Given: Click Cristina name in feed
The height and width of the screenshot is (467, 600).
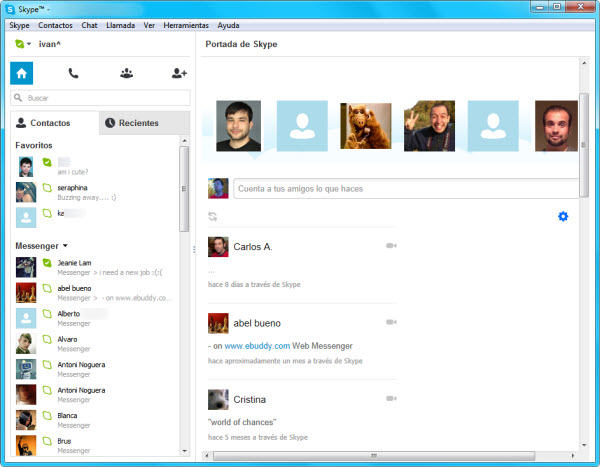Looking at the screenshot, I should [x=249, y=400].
